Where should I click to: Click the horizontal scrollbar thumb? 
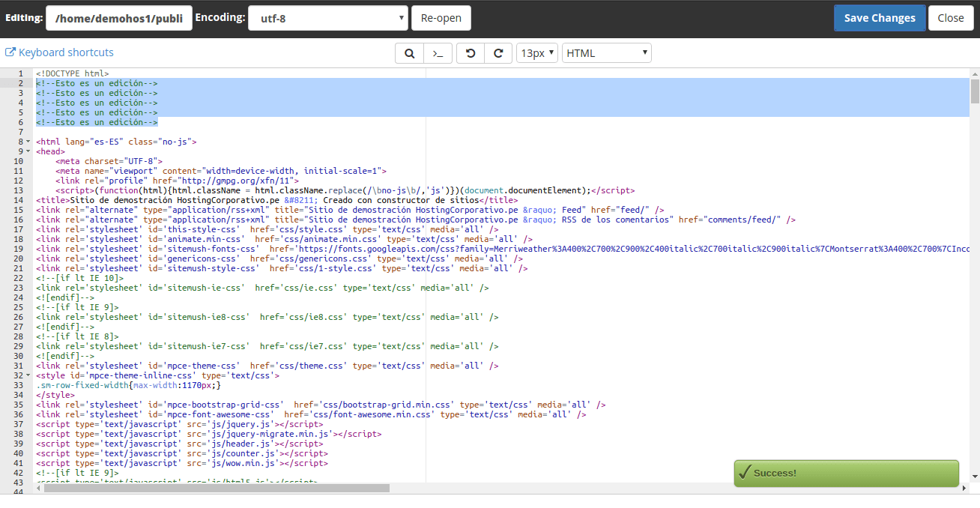(x=217, y=488)
